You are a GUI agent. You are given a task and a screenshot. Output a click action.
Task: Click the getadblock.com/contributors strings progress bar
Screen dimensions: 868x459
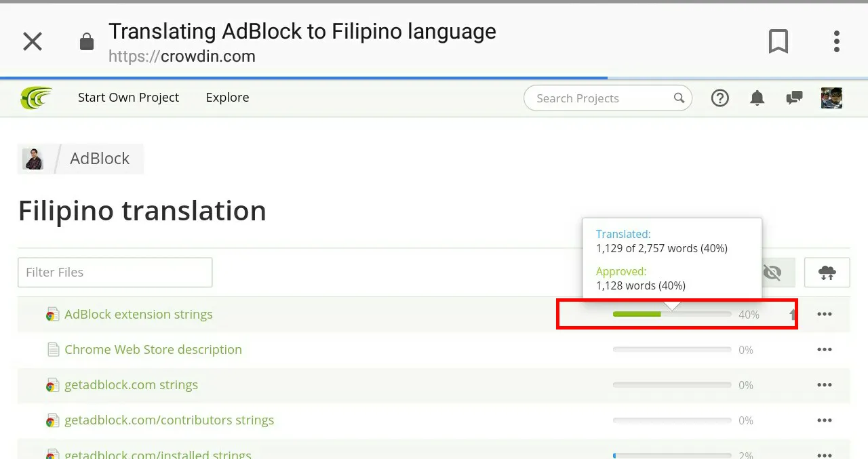pos(672,420)
